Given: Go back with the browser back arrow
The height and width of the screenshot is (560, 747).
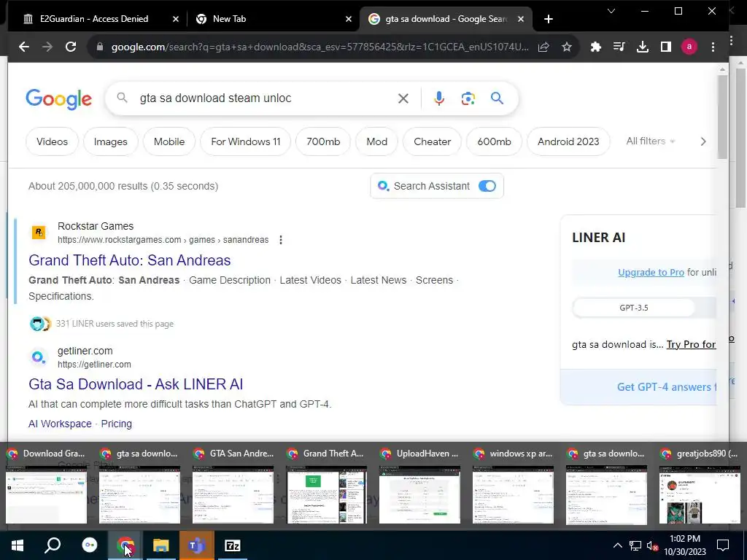Looking at the screenshot, I should [24, 47].
